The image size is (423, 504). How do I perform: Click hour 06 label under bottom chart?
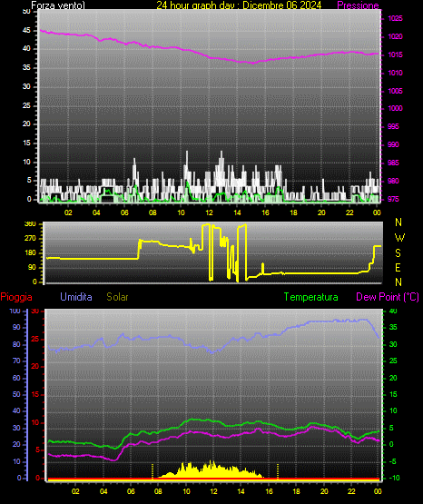click(131, 491)
